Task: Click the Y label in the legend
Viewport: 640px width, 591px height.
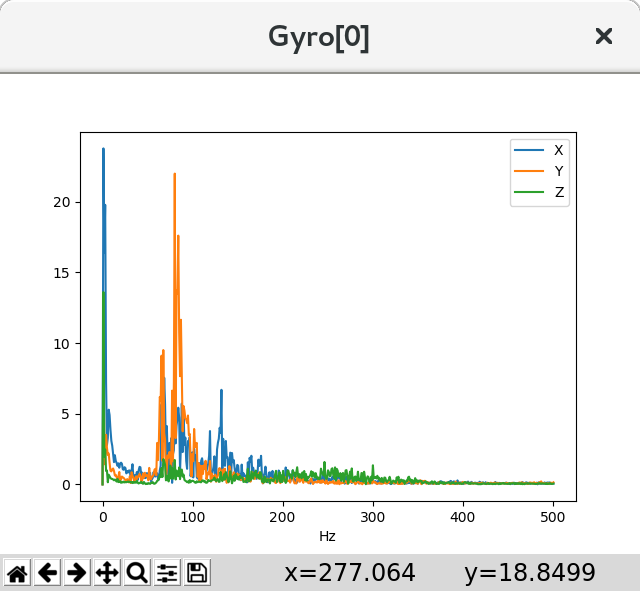Action: [559, 171]
